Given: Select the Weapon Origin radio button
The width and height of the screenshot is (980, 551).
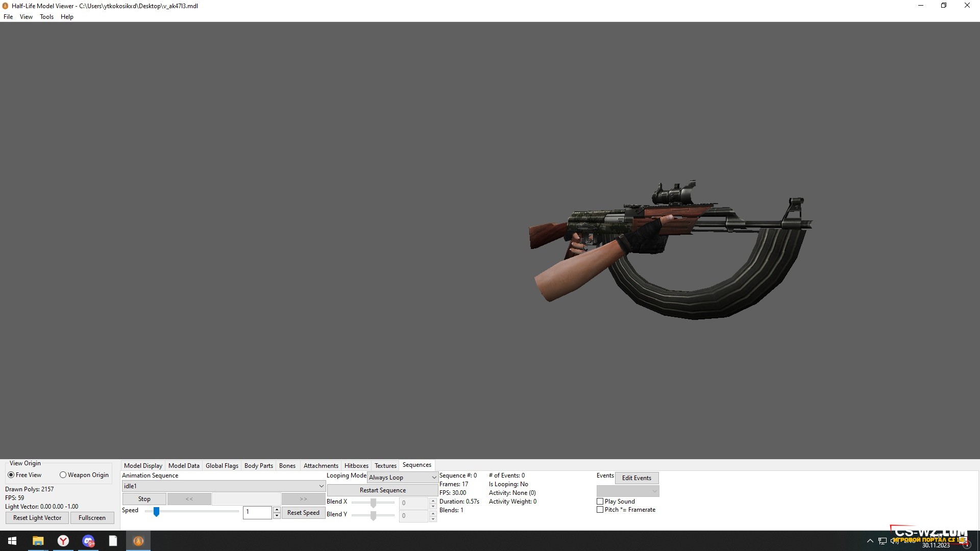Looking at the screenshot, I should (x=63, y=475).
